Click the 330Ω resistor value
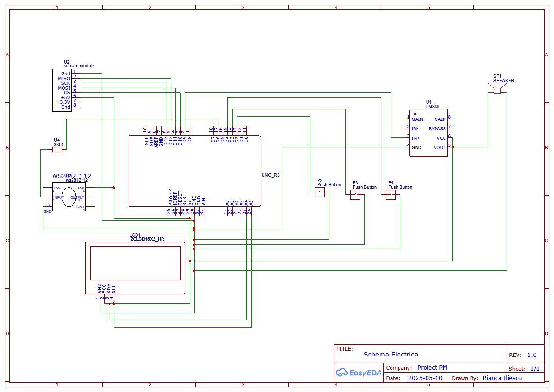The width and height of the screenshot is (554, 392). (x=59, y=145)
